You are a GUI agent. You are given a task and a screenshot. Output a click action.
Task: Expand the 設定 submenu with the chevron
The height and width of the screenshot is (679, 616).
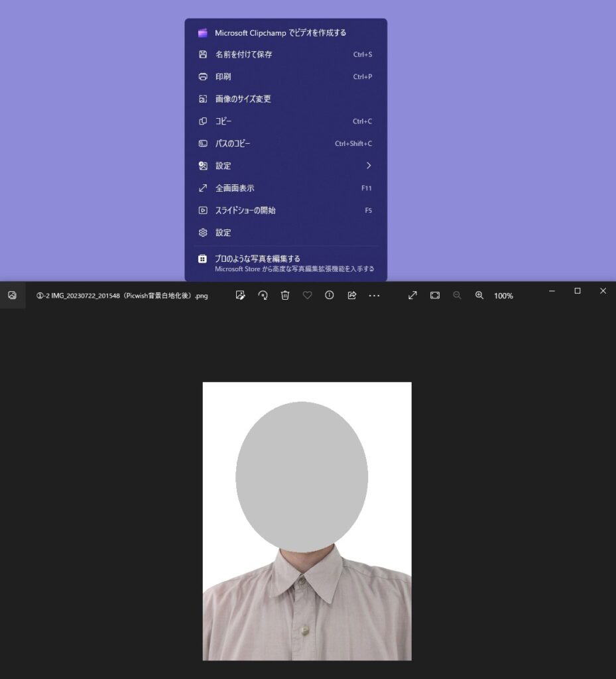point(369,166)
